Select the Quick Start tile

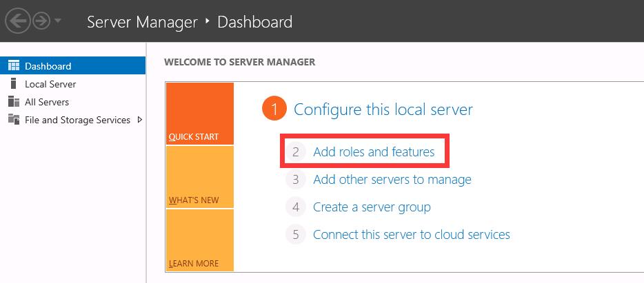pos(200,114)
